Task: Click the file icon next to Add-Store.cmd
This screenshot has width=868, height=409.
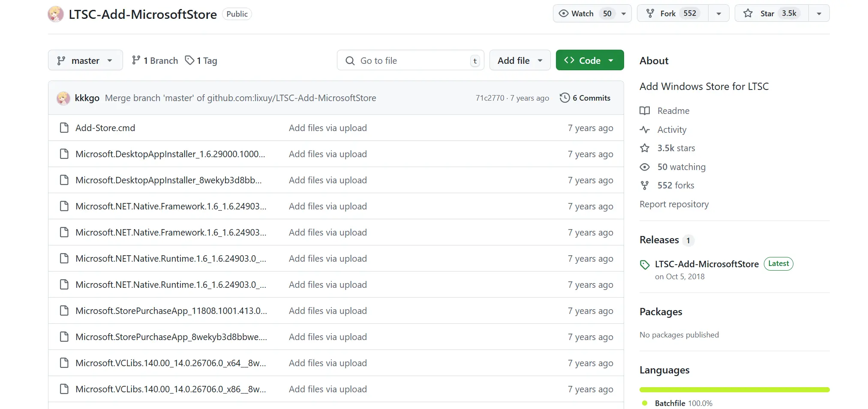Action: coord(64,128)
